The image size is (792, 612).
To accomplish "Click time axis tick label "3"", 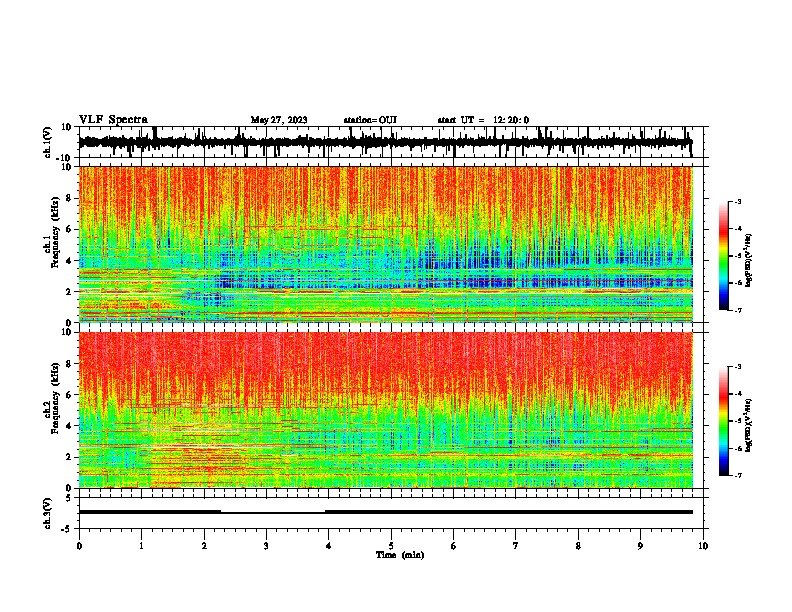I will click(266, 546).
